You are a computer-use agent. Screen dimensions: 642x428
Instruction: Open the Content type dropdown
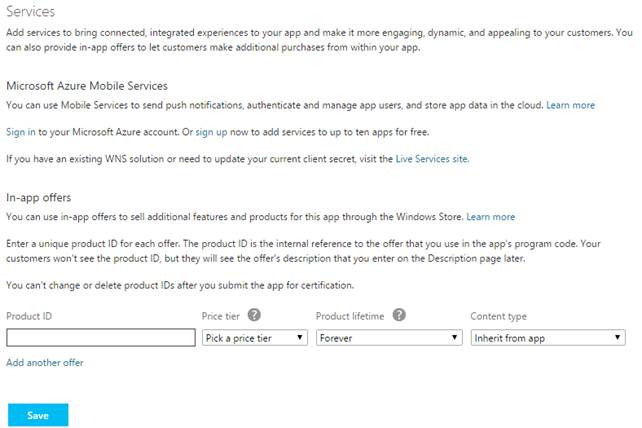548,338
